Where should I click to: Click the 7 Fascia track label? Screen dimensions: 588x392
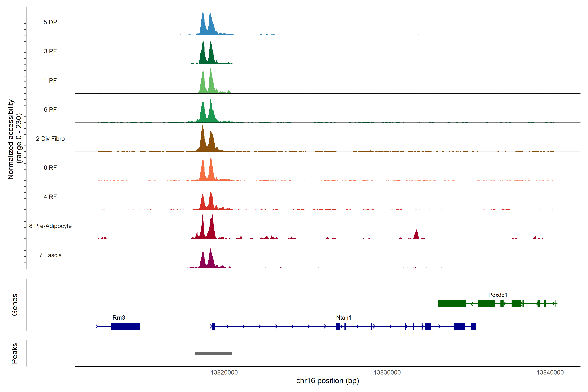(x=50, y=255)
